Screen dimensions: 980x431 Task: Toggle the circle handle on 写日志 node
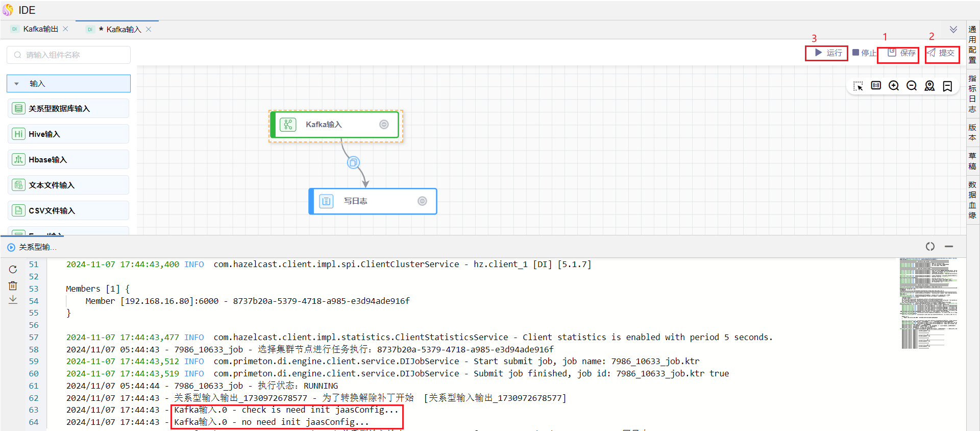(422, 201)
